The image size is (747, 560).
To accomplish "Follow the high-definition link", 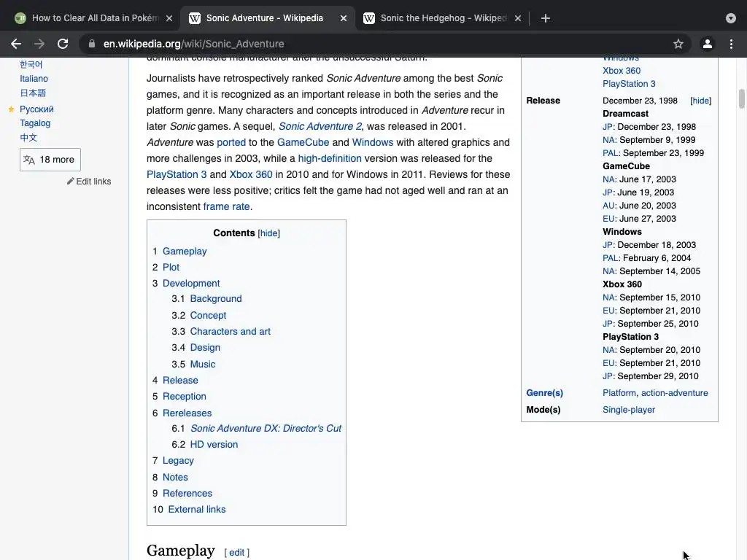I will click(330, 158).
